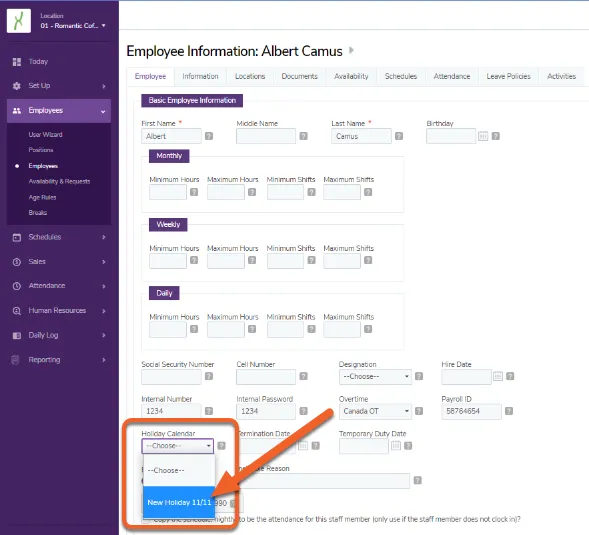
Task: Click the Internal Number field
Action: click(x=171, y=411)
